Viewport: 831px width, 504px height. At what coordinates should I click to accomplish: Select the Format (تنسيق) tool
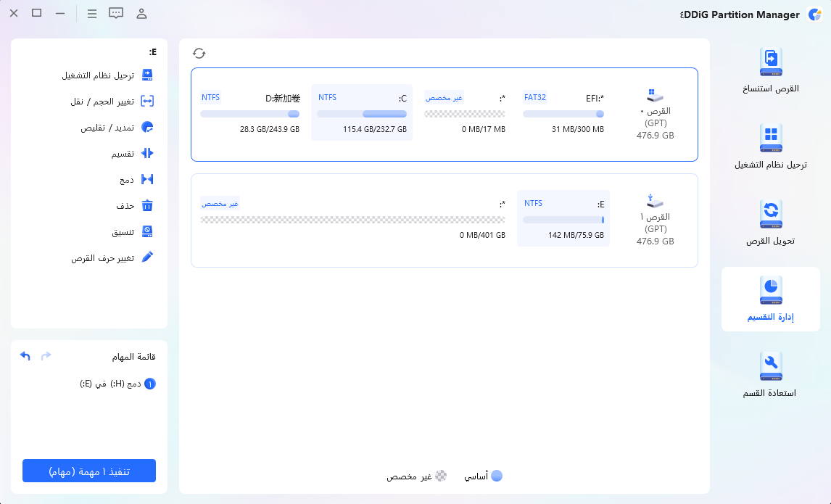coord(131,232)
